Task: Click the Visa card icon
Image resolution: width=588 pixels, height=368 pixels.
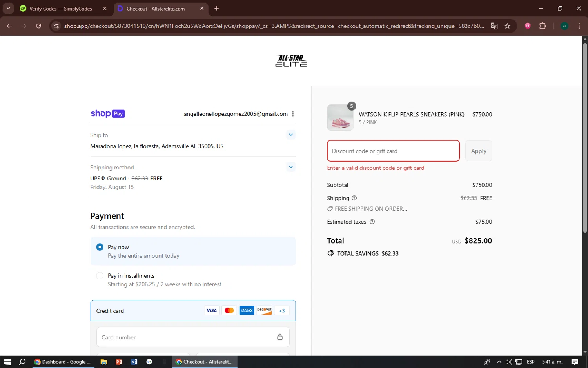Action: (211, 310)
